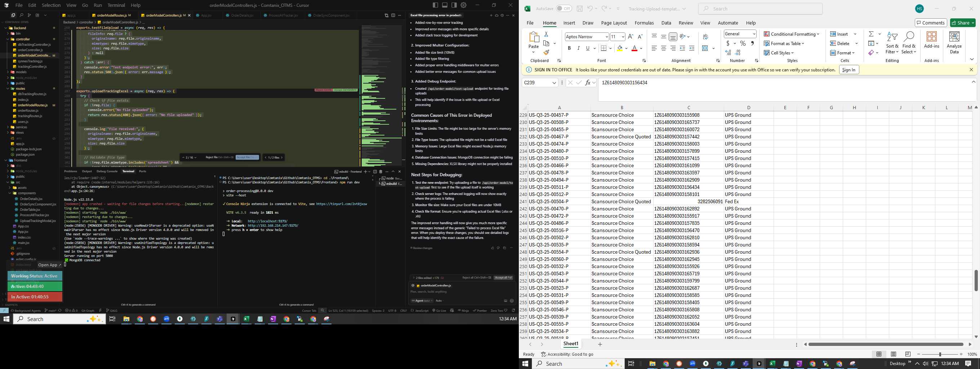The image size is (980, 369).
Task: Click the yellow Fill Color swatch
Action: point(620,48)
